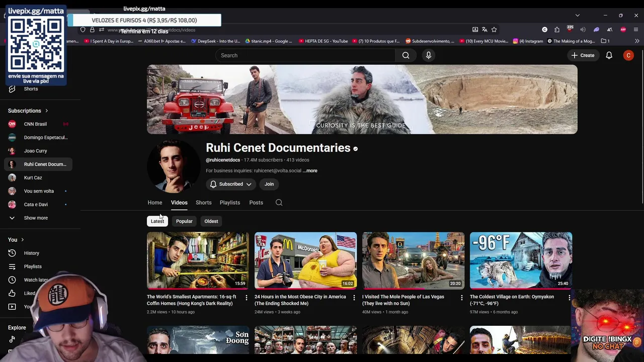Open the HEPTA DE SG - YouTube bookmark
The height and width of the screenshot is (362, 644).
[x=323, y=41]
